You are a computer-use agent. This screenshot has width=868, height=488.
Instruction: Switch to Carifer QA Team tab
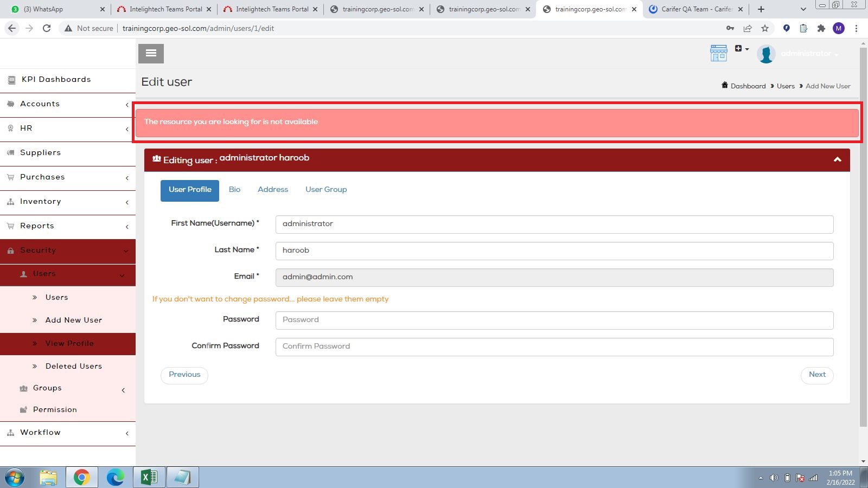tap(696, 9)
